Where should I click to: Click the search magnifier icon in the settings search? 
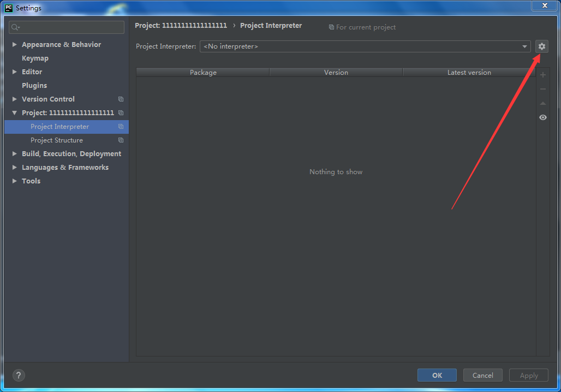[x=15, y=27]
